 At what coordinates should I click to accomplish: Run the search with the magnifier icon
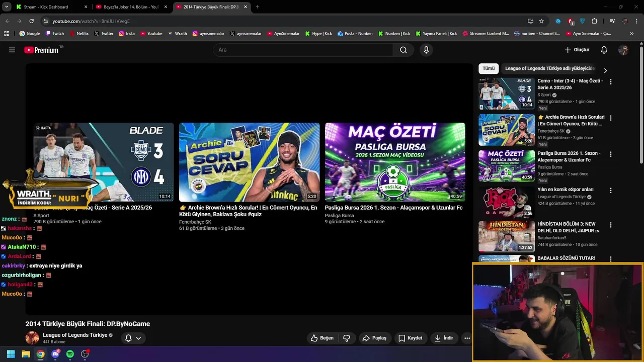404,50
